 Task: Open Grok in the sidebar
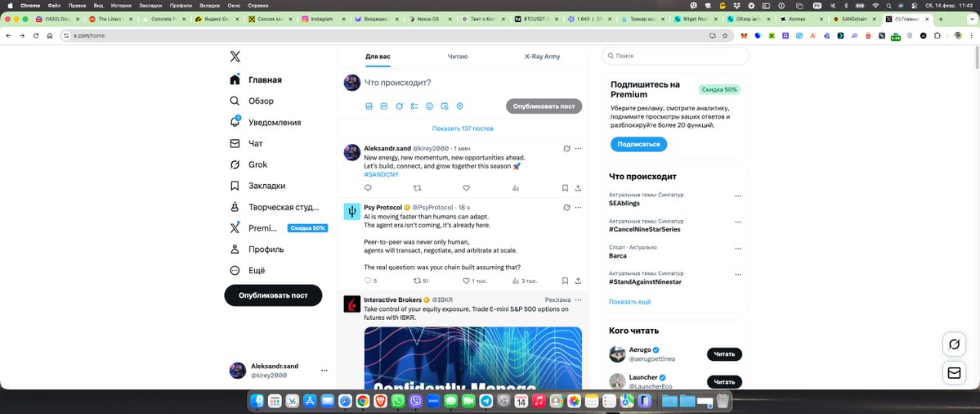(248, 164)
